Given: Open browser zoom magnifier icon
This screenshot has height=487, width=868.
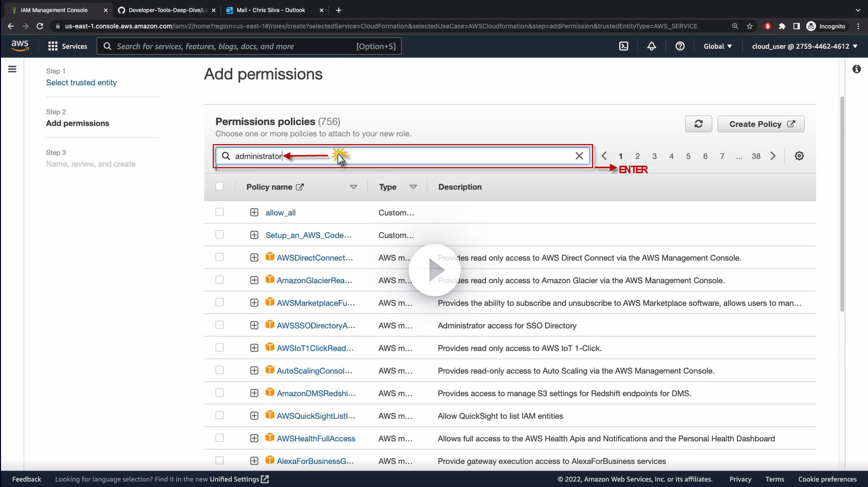Looking at the screenshot, I should click(735, 26).
